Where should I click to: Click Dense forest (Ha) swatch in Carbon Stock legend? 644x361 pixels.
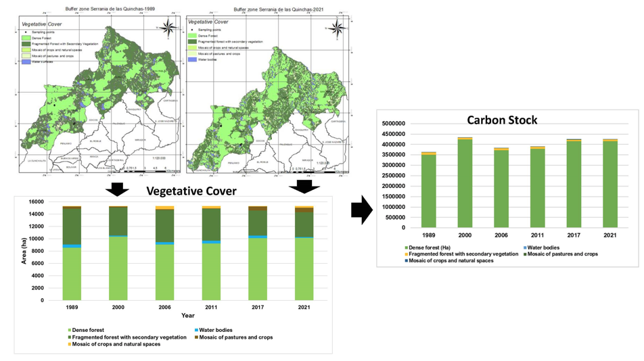405,247
